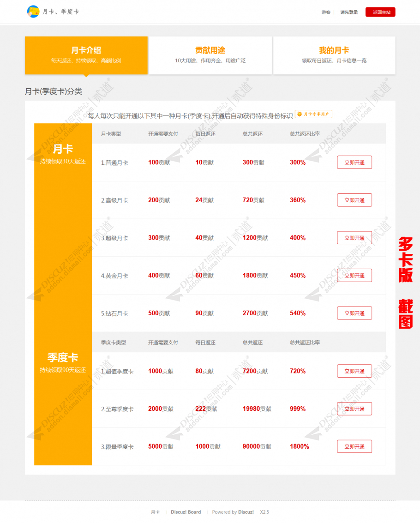
Task: Select the 2.高级月卡 row name
Action: coord(114,200)
